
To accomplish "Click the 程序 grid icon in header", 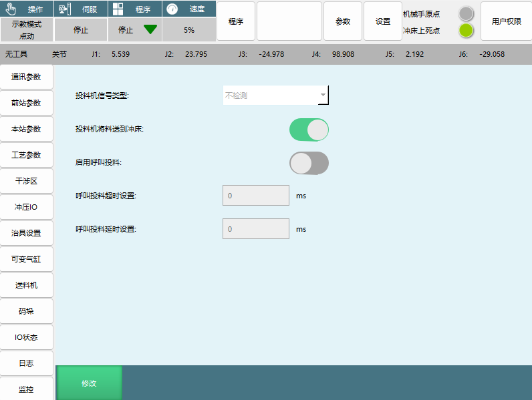I will (x=118, y=9).
